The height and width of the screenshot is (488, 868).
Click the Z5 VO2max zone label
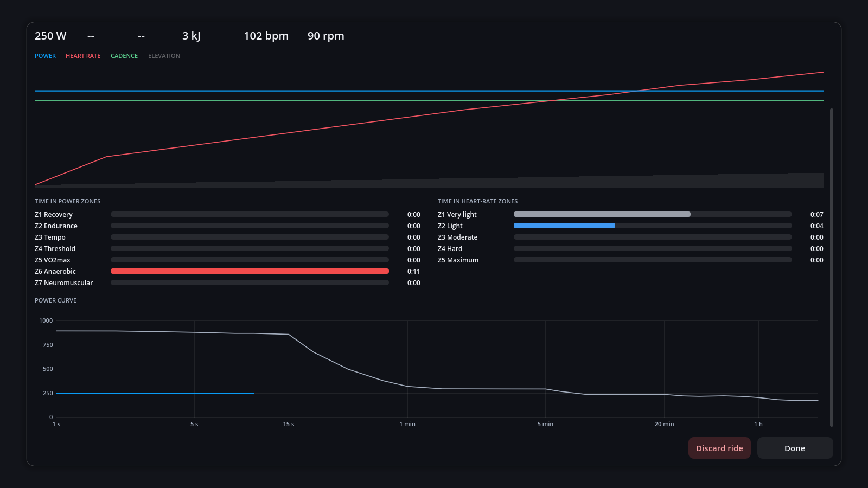coord(53,260)
